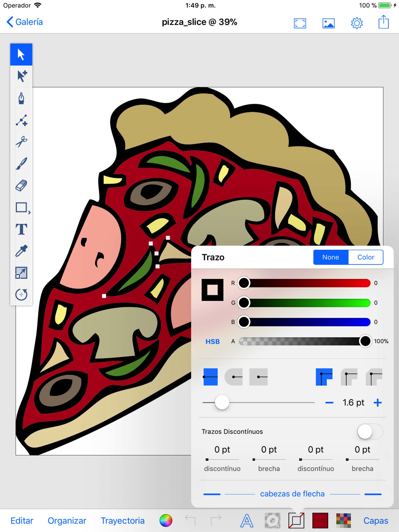Open cabezas de flecha options
399x532 pixels.
pyautogui.click(x=292, y=494)
